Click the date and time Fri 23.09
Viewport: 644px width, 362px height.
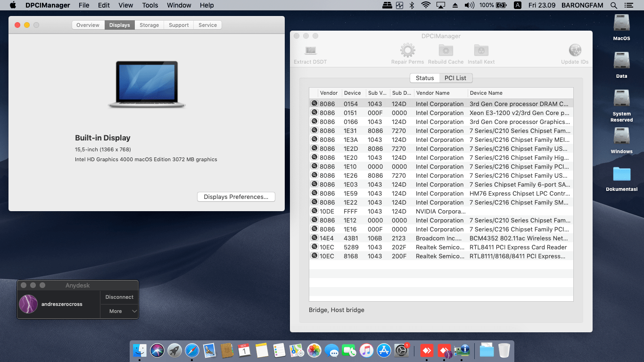point(542,5)
